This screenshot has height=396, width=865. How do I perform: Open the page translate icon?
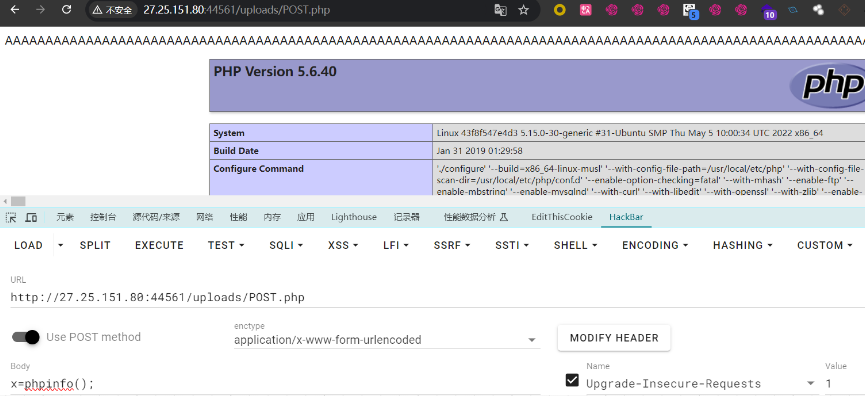500,10
